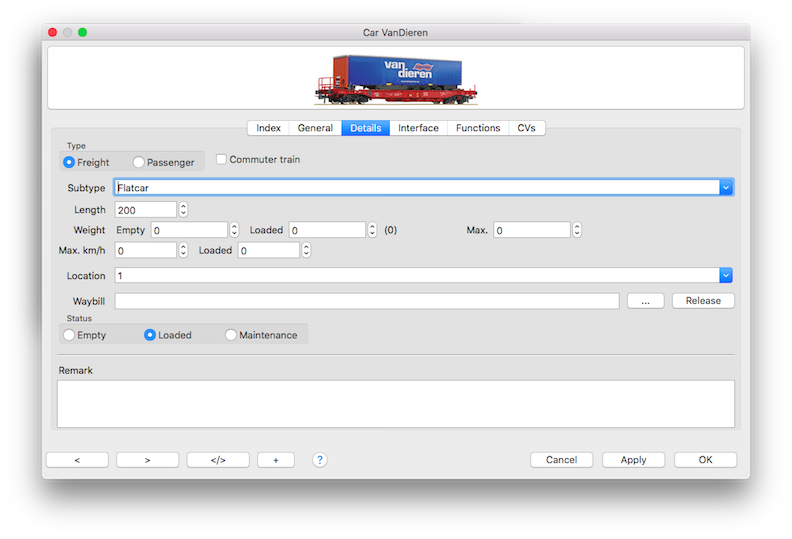792x539 pixels.
Task: Select the Maintenance status option
Action: point(231,335)
